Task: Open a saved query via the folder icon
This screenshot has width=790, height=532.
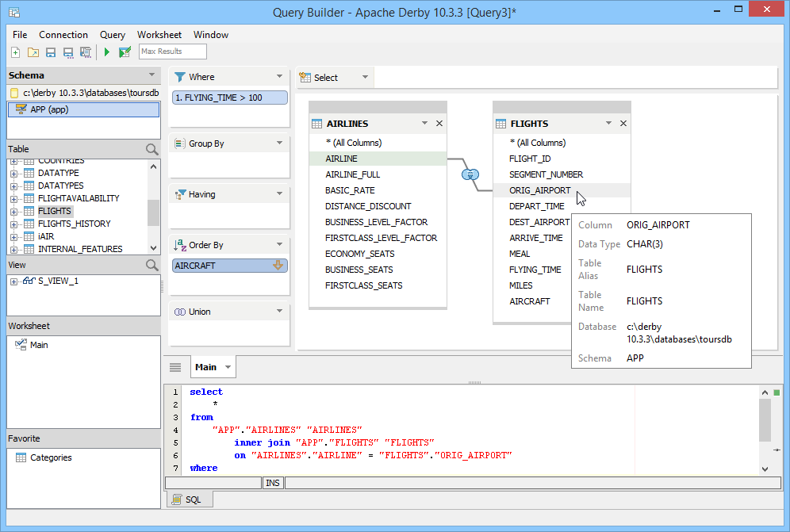Action: click(33, 52)
